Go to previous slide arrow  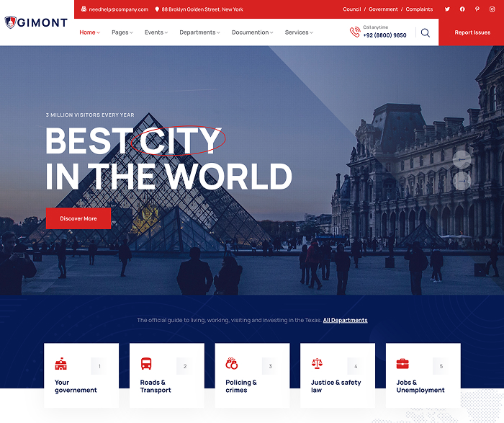462,159
